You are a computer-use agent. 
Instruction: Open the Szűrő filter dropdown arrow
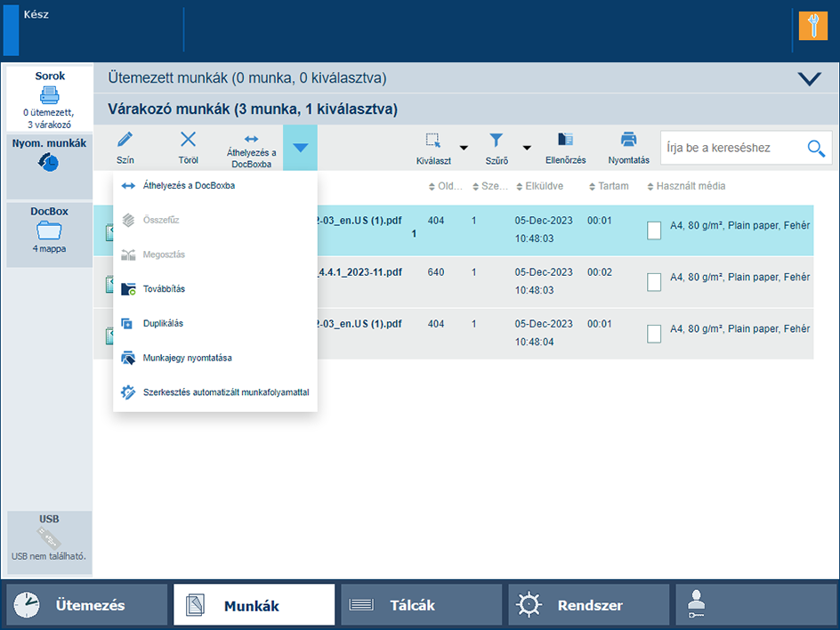[526, 148]
